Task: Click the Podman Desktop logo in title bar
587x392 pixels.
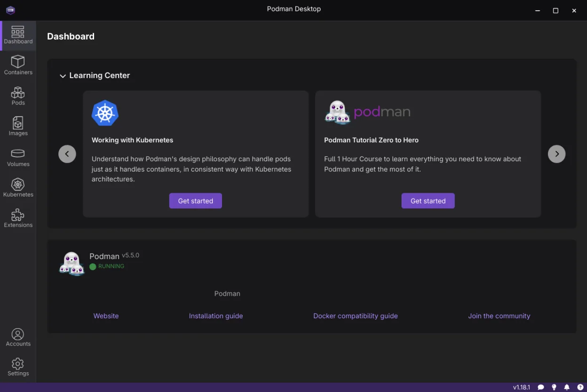Action: pyautogui.click(x=10, y=10)
